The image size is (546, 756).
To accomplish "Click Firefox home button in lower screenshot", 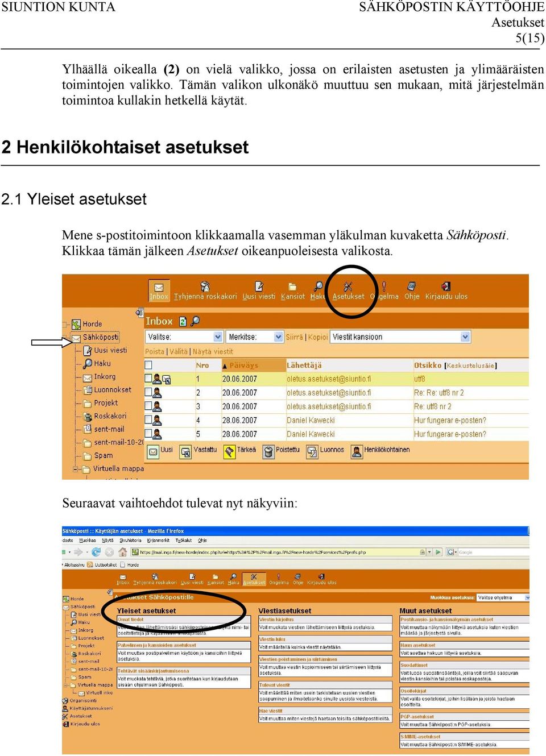I will click(123, 552).
